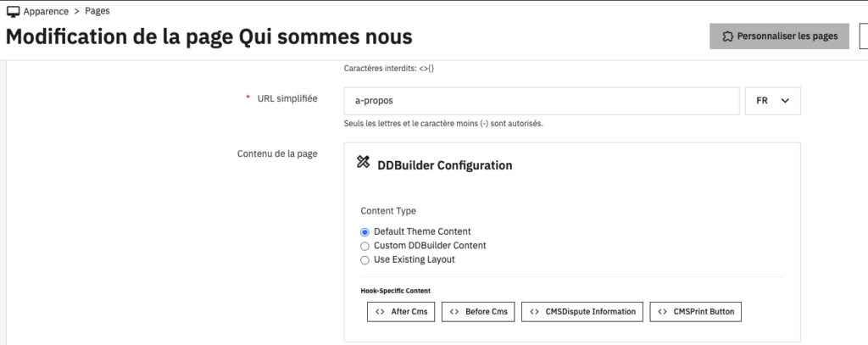Open the FR language dropdown
The height and width of the screenshot is (345, 868).
click(772, 100)
